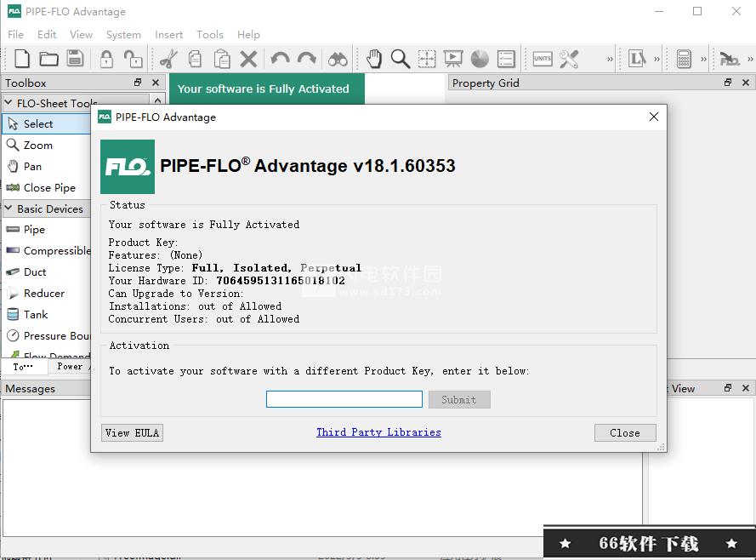The image size is (756, 560).
Task: Open the View menu
Action: click(x=81, y=35)
